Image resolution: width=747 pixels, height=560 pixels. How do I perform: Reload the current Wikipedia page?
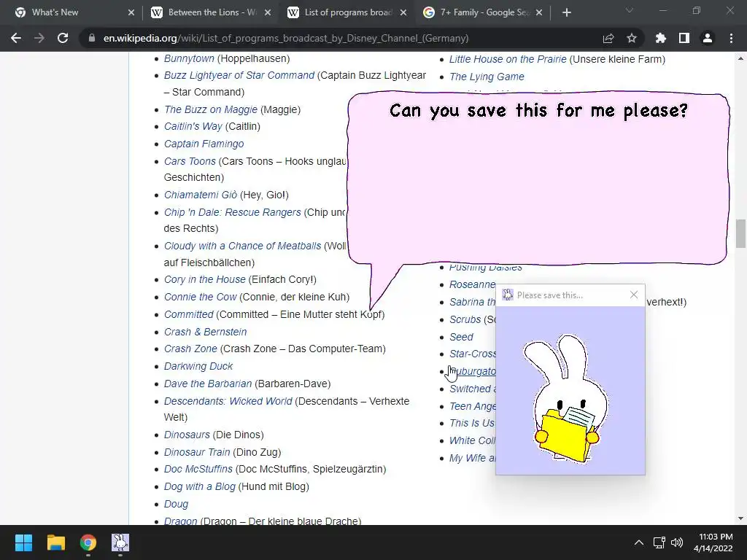[x=63, y=38]
